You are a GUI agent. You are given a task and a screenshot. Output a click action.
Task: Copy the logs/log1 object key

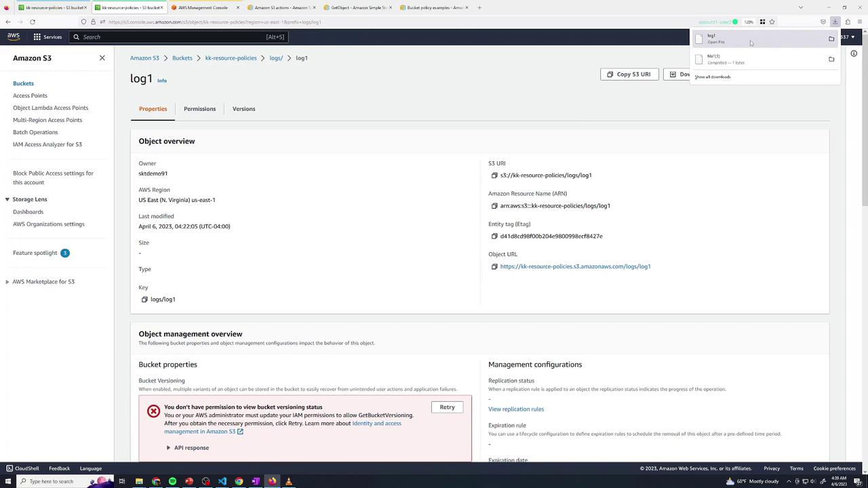tap(144, 300)
